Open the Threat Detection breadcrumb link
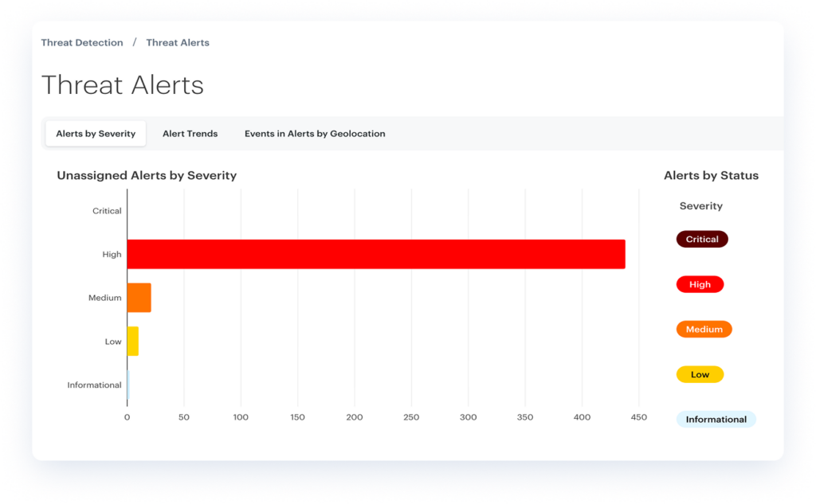The width and height of the screenshot is (816, 504). [x=82, y=43]
